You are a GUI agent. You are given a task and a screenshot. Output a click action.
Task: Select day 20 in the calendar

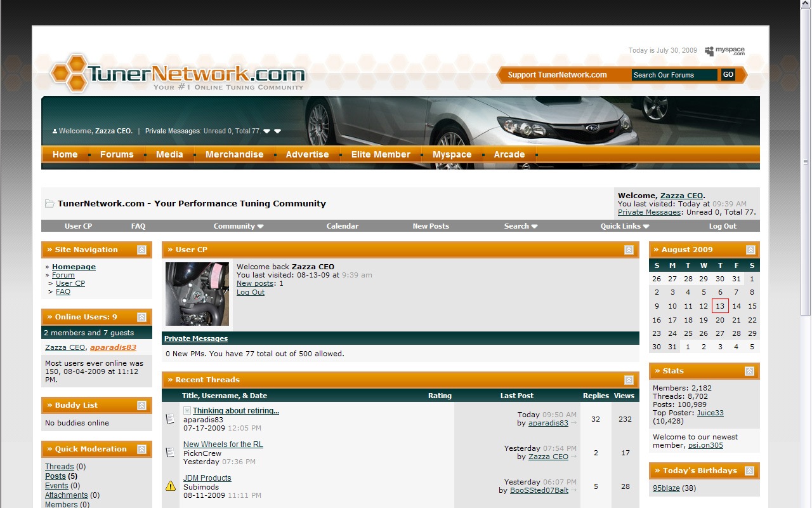pos(720,320)
